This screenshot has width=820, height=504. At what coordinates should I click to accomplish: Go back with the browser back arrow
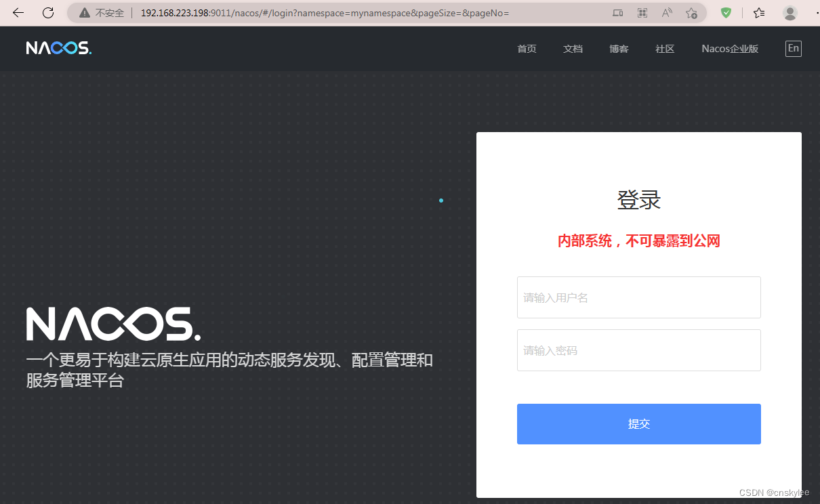coord(18,13)
